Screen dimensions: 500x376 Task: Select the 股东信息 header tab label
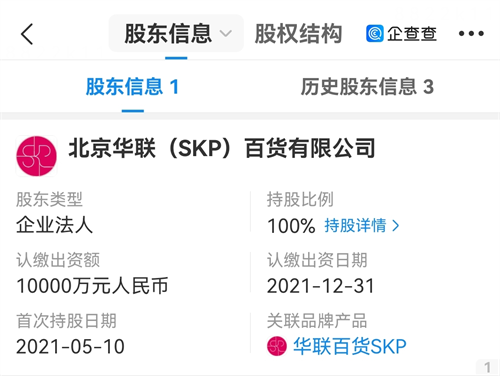(168, 34)
